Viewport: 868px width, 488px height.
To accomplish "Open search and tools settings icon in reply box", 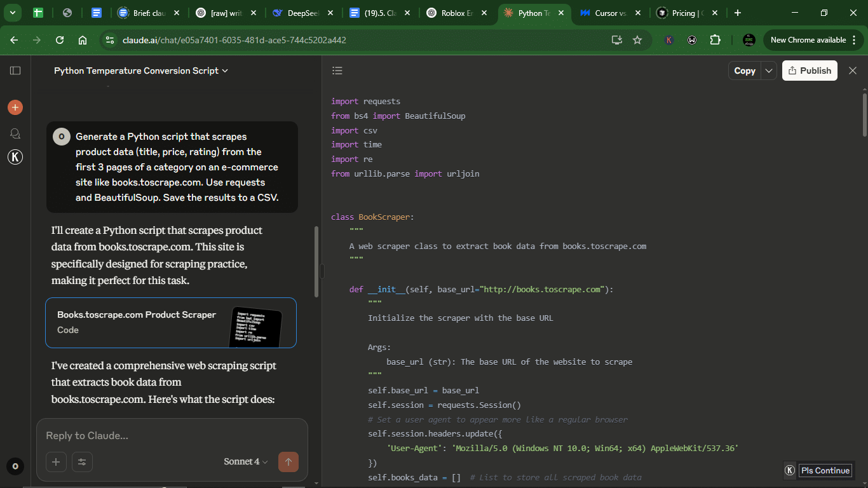I will [x=82, y=462].
